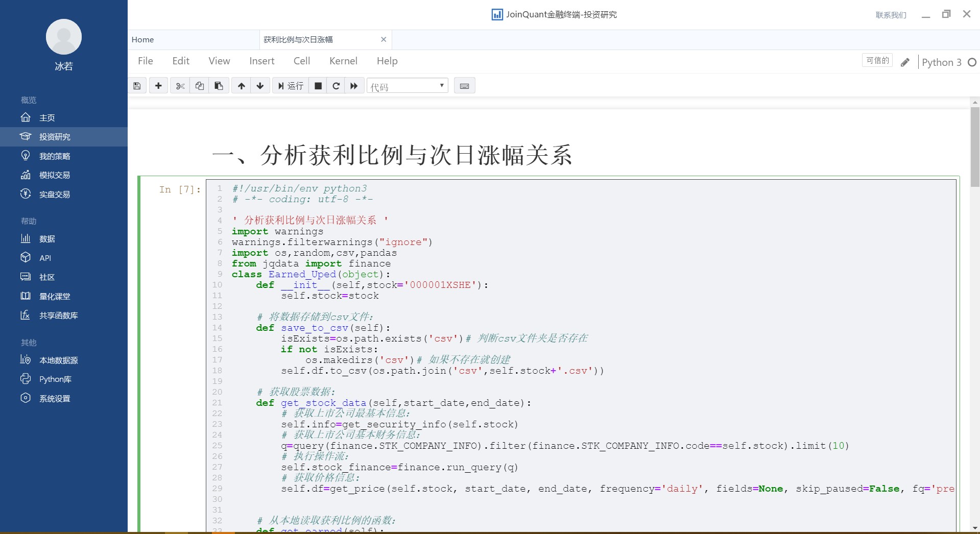Viewport: 980px width, 534px height.
Task: Click the comment # 获取股票数据:
Action: pyautogui.click(x=296, y=392)
